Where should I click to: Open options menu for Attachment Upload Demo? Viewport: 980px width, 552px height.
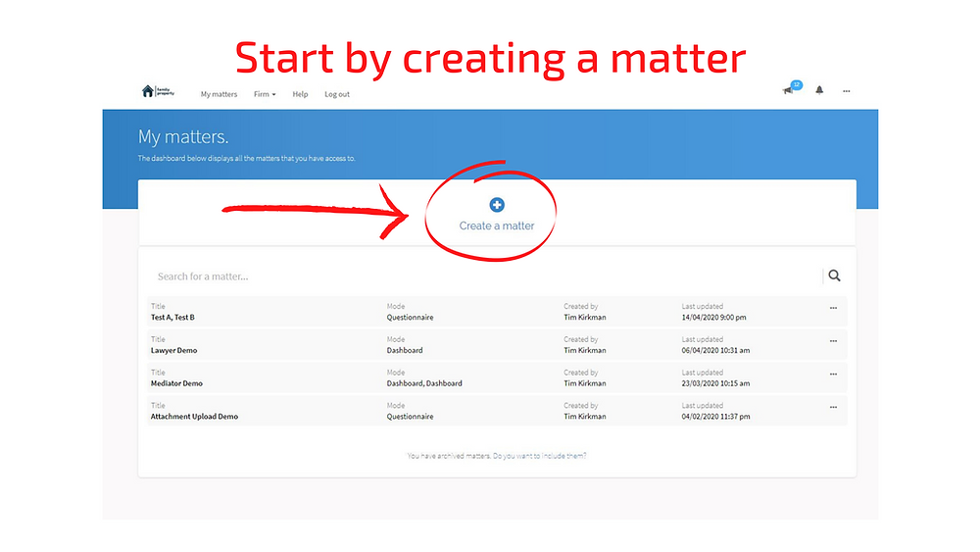click(833, 408)
